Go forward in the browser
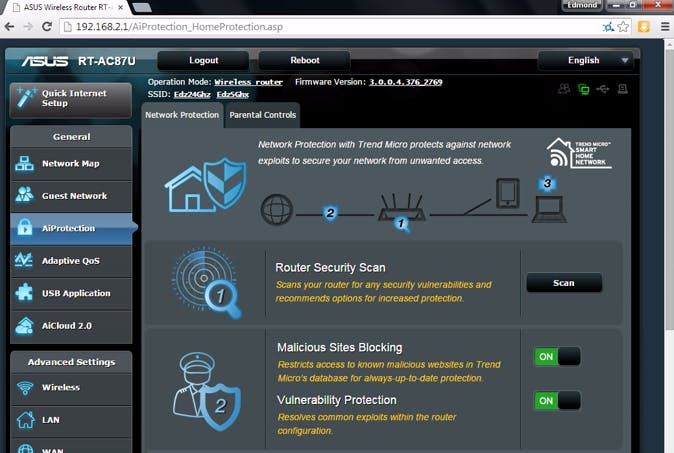The image size is (674, 453). (28, 27)
